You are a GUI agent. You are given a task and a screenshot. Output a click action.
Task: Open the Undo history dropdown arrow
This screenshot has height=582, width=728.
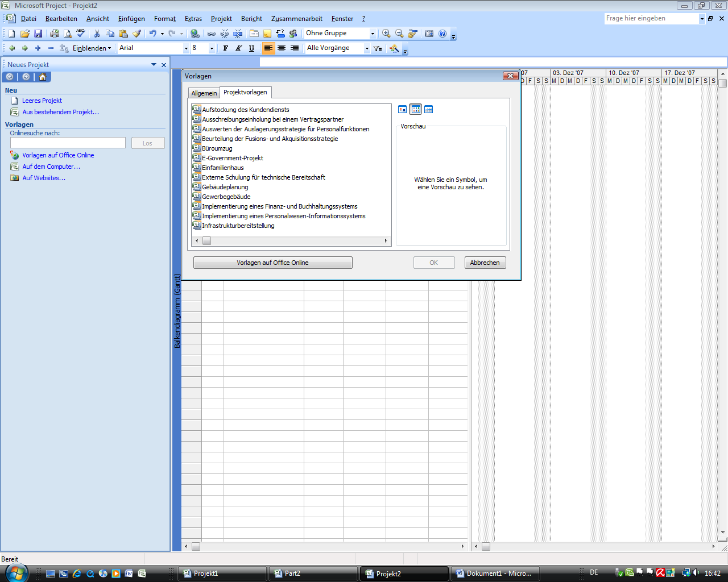click(162, 34)
